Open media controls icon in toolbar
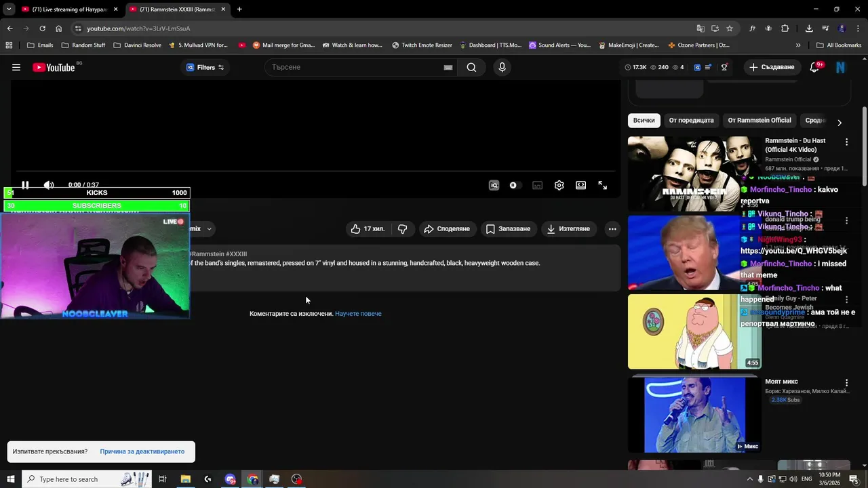The image size is (868, 488). pyautogui.click(x=825, y=28)
